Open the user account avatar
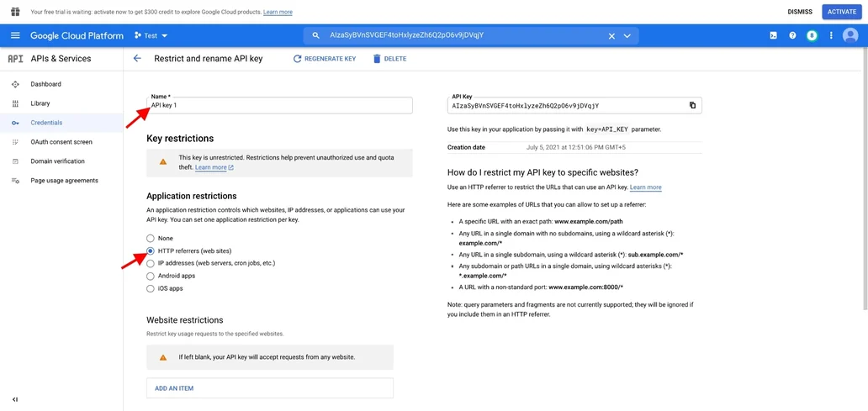This screenshot has height=411, width=868. pos(849,35)
